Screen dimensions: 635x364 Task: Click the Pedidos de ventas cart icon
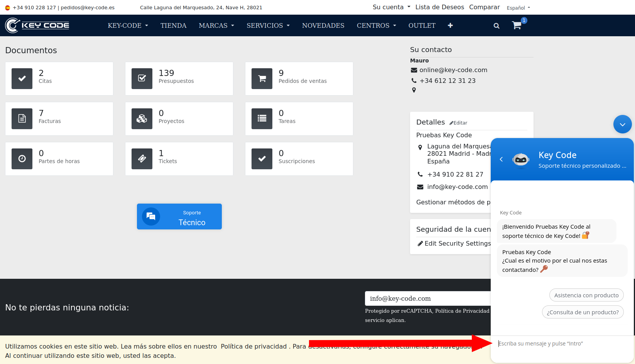[x=262, y=79]
